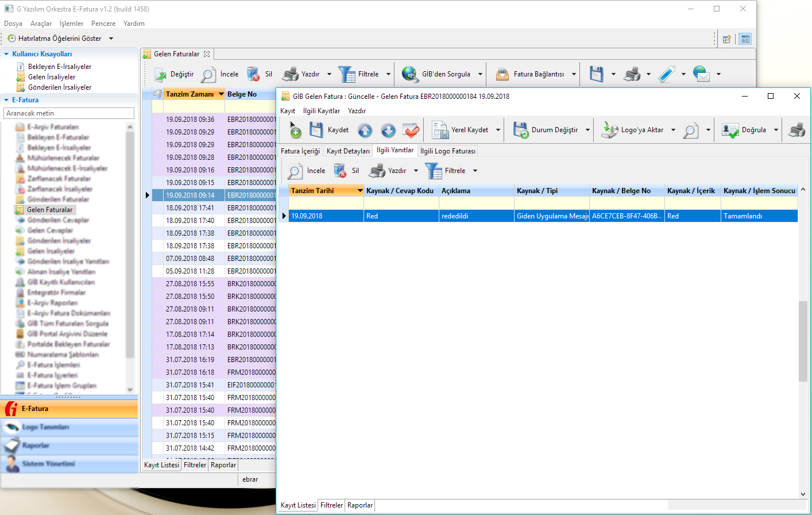Click the new record icon with green plus

(x=295, y=130)
